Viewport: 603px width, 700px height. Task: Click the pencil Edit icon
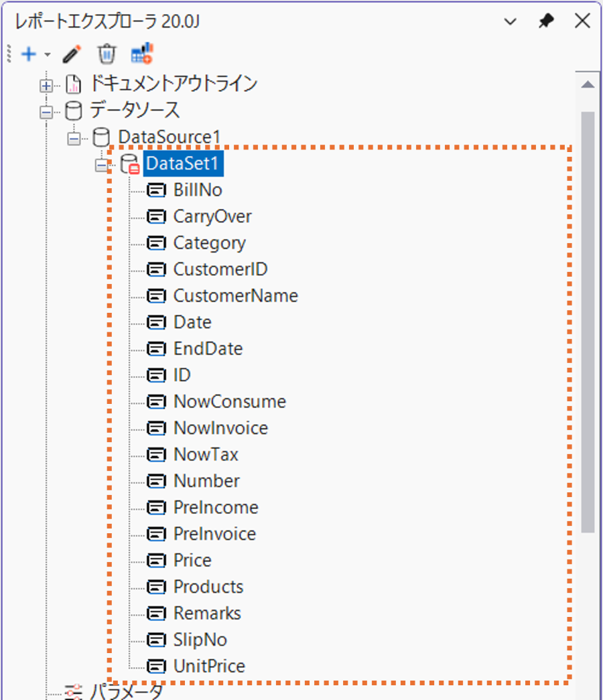click(72, 54)
